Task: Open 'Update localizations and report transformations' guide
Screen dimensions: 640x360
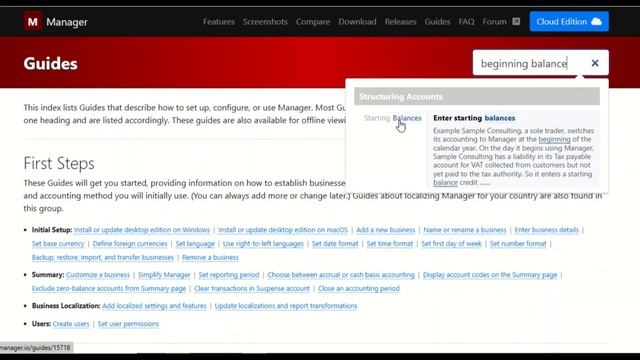Action: (286, 306)
